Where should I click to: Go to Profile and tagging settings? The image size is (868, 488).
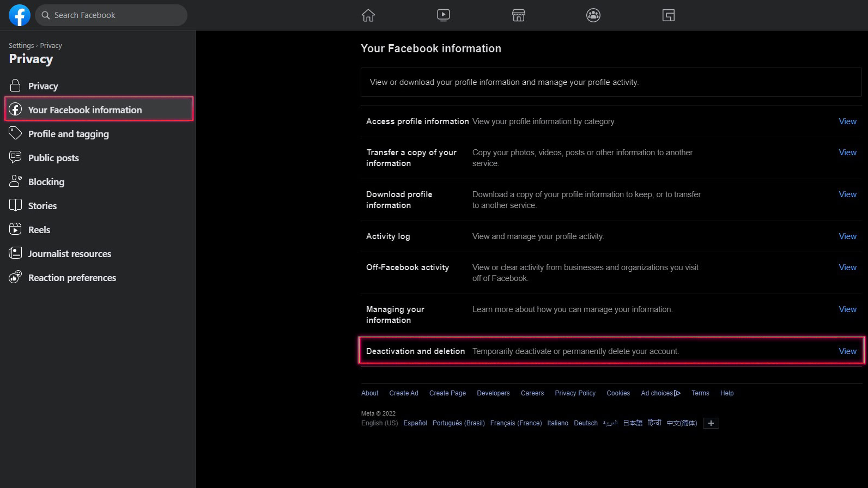[x=99, y=133]
